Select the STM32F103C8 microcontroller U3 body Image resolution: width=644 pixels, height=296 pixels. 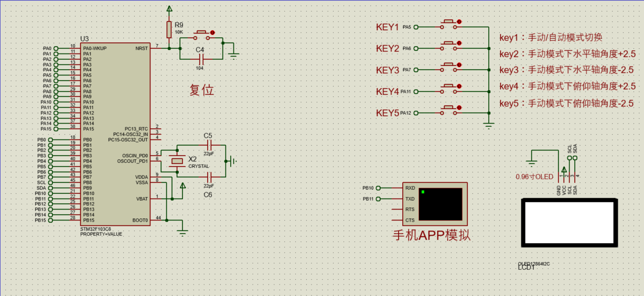(x=114, y=134)
